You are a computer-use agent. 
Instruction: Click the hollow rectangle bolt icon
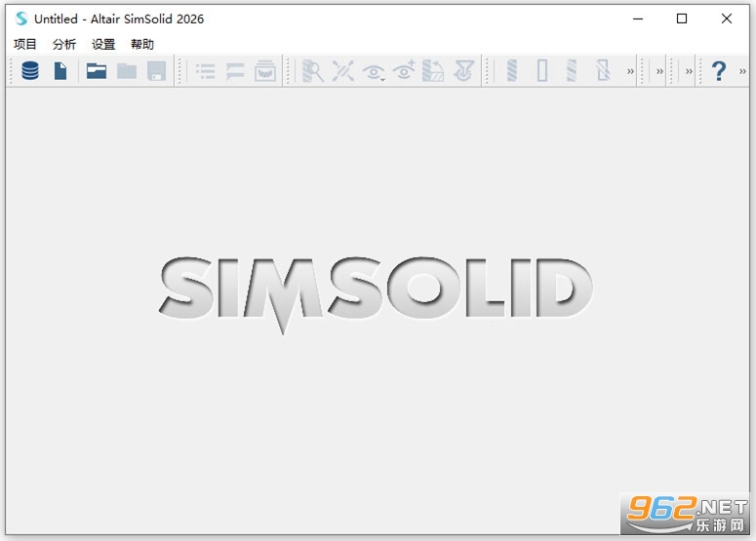pos(542,71)
